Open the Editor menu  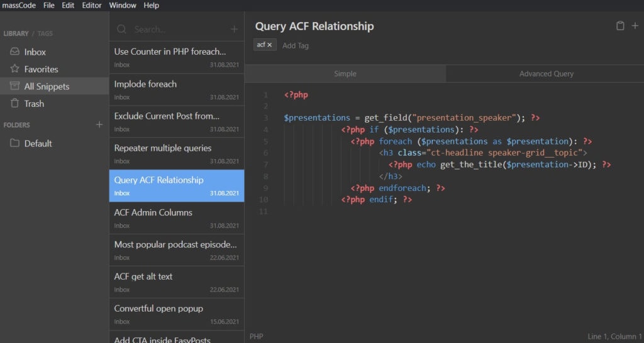[x=92, y=5]
